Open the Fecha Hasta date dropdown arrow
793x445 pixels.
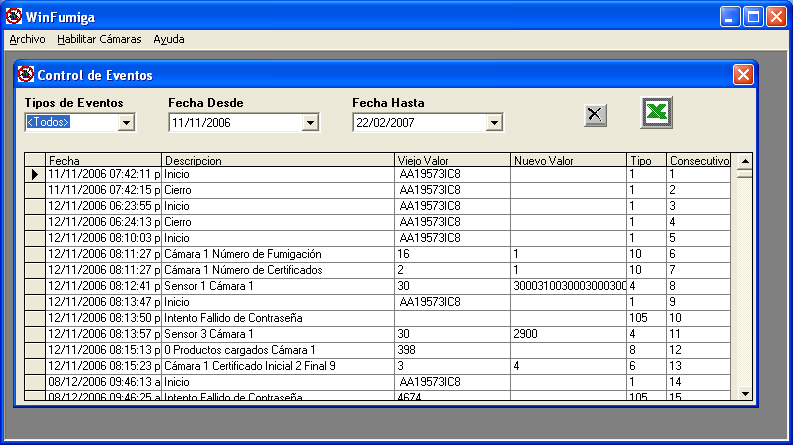(x=494, y=122)
